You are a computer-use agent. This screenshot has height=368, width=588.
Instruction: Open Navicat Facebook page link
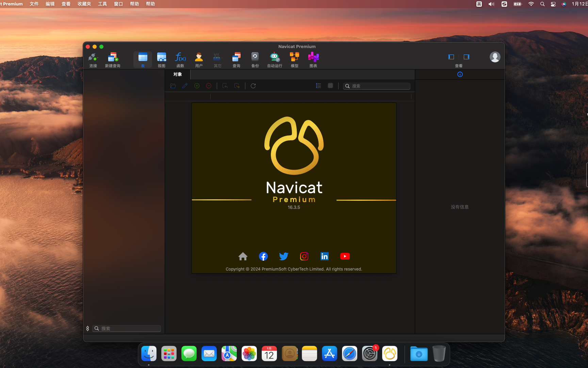[263, 256]
